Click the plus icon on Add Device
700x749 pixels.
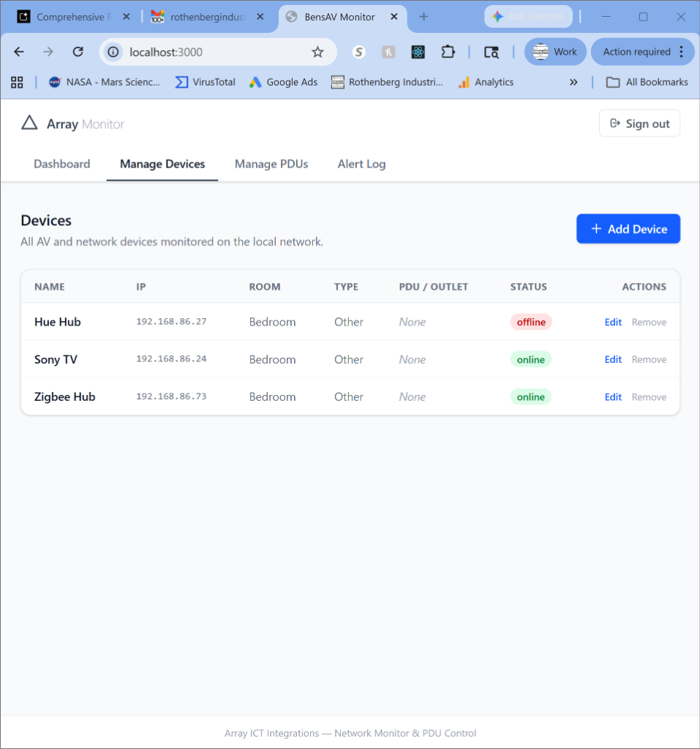(596, 229)
